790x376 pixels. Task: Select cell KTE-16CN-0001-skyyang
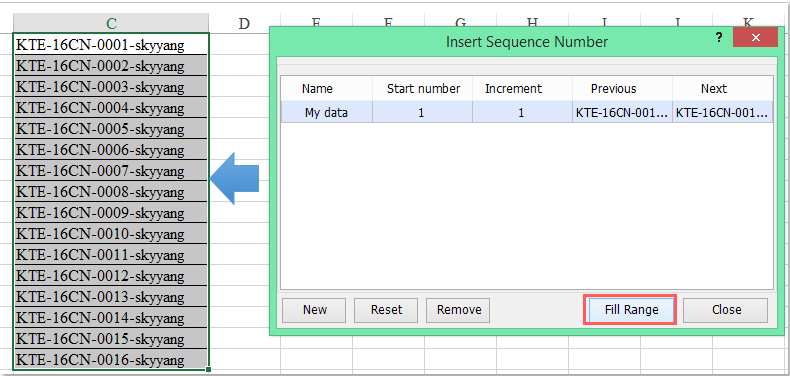pyautogui.click(x=111, y=44)
